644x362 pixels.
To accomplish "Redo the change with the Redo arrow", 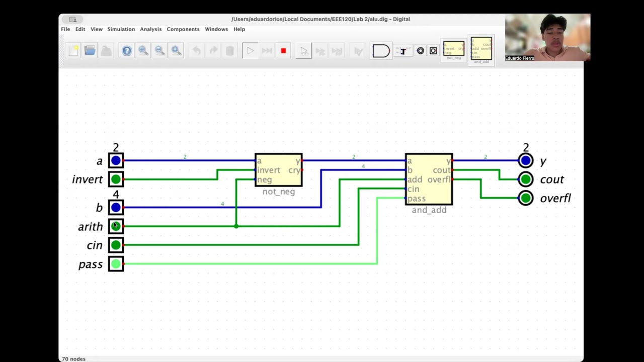I will [213, 51].
